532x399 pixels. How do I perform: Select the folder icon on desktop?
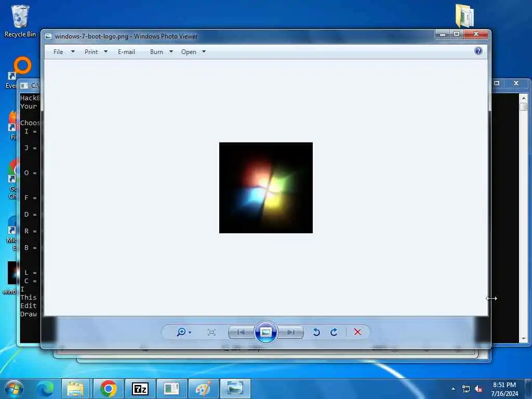click(464, 15)
